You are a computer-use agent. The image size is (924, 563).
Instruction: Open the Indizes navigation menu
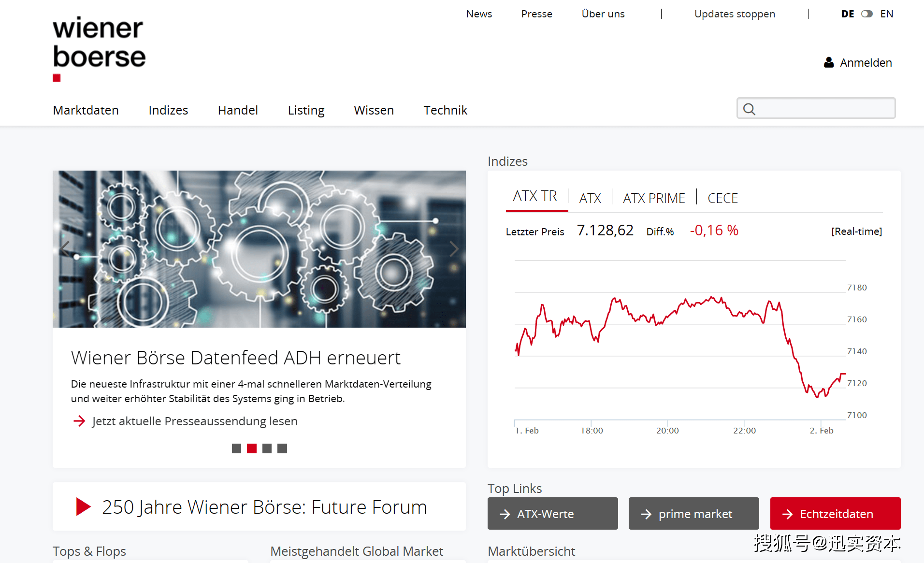click(x=168, y=110)
